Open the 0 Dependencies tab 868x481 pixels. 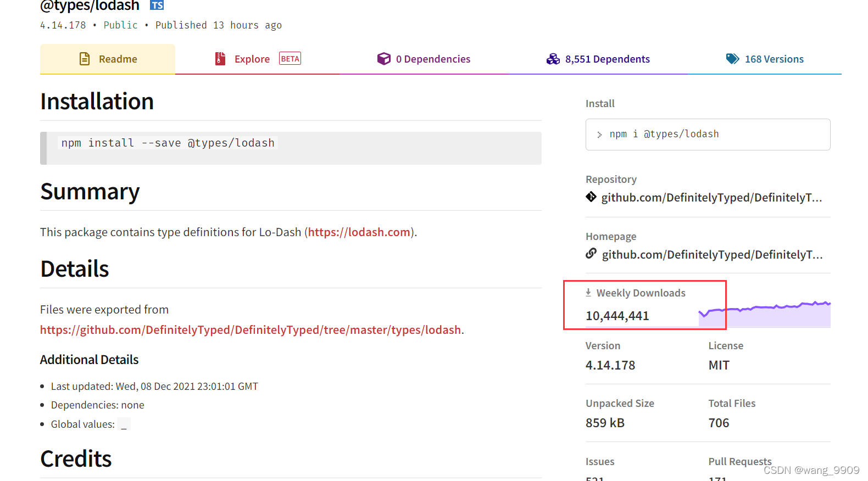(424, 59)
